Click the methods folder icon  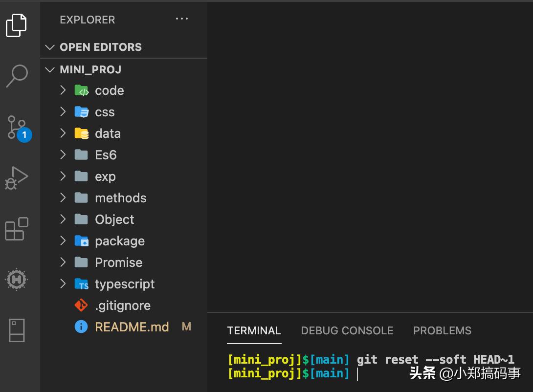[x=81, y=197]
